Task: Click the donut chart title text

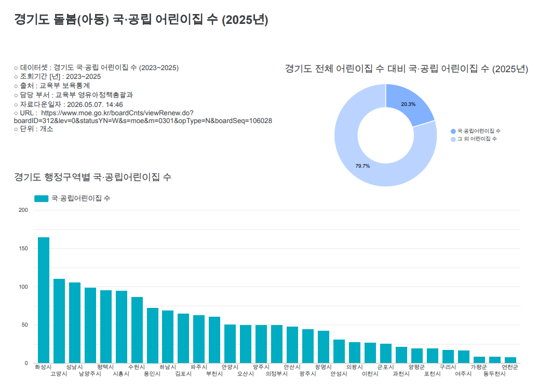Action: click(x=407, y=69)
